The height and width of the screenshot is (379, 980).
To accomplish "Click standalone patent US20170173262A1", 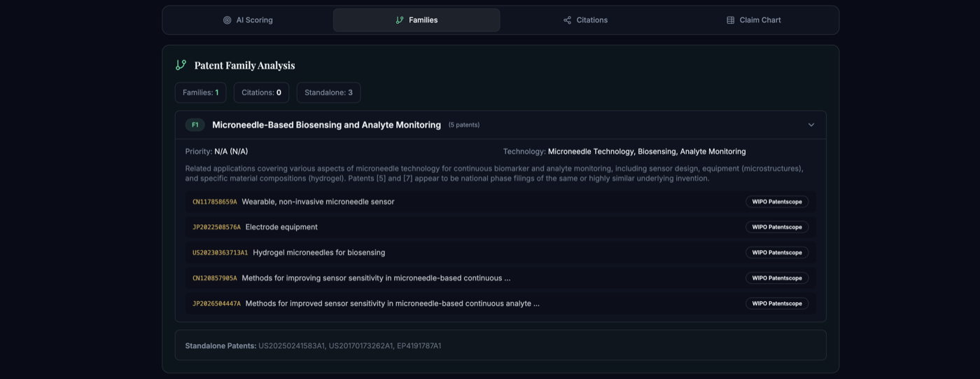I will [361, 346].
